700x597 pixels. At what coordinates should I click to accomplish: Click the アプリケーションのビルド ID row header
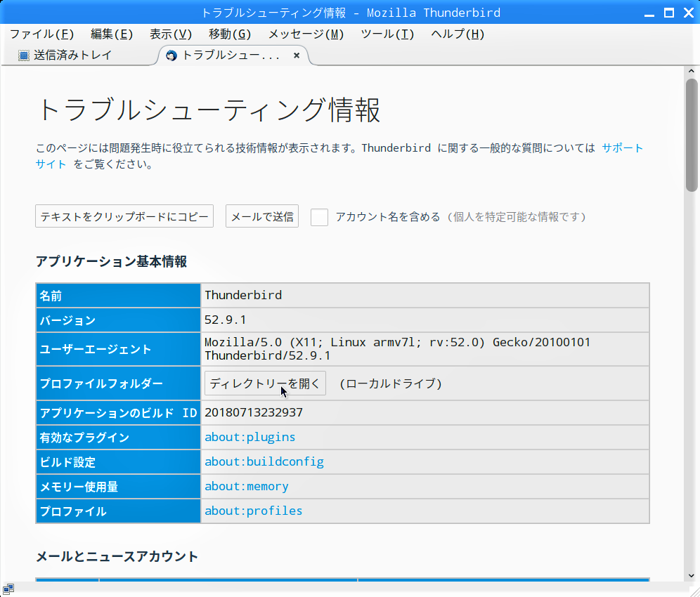(118, 413)
